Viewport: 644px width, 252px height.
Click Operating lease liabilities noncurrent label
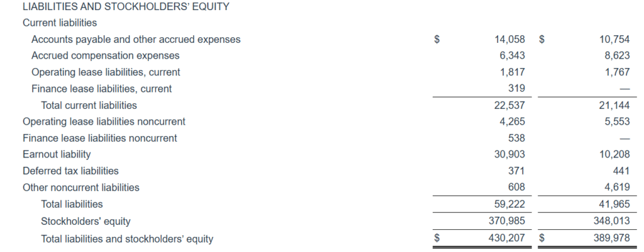pyautogui.click(x=104, y=122)
